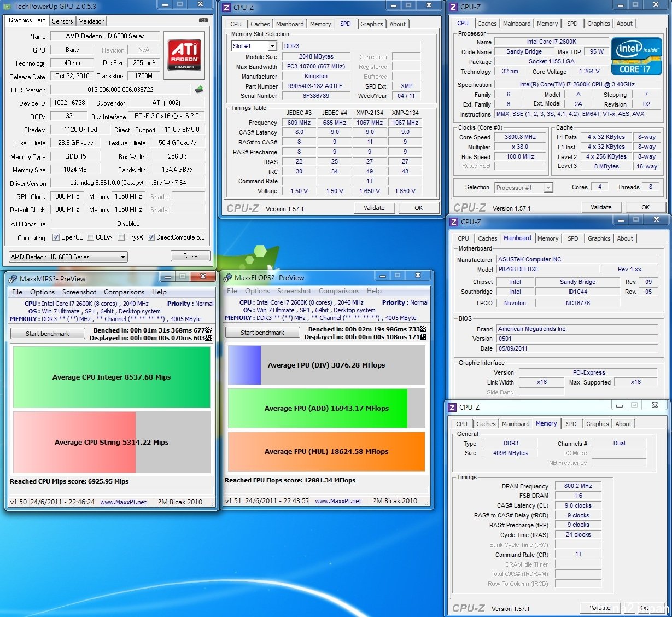This screenshot has height=617, width=672.
Task: Open the Comparisons menu in MaxxMIPS
Action: click(x=124, y=292)
